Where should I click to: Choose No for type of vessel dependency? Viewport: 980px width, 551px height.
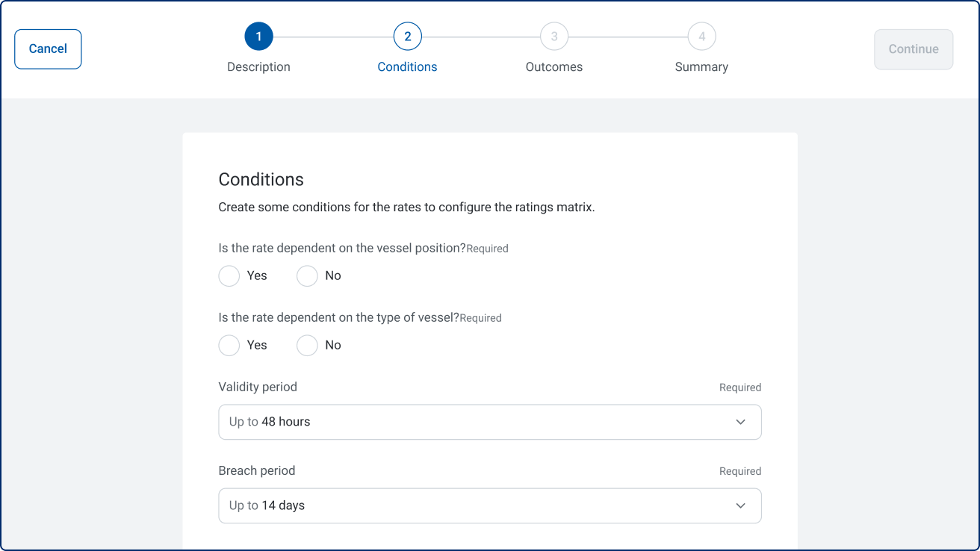pos(307,346)
